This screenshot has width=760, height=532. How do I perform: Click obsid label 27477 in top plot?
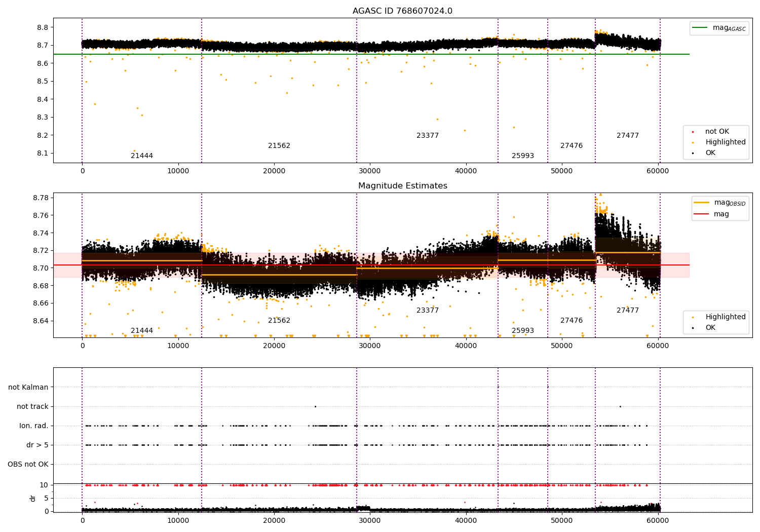628,136
